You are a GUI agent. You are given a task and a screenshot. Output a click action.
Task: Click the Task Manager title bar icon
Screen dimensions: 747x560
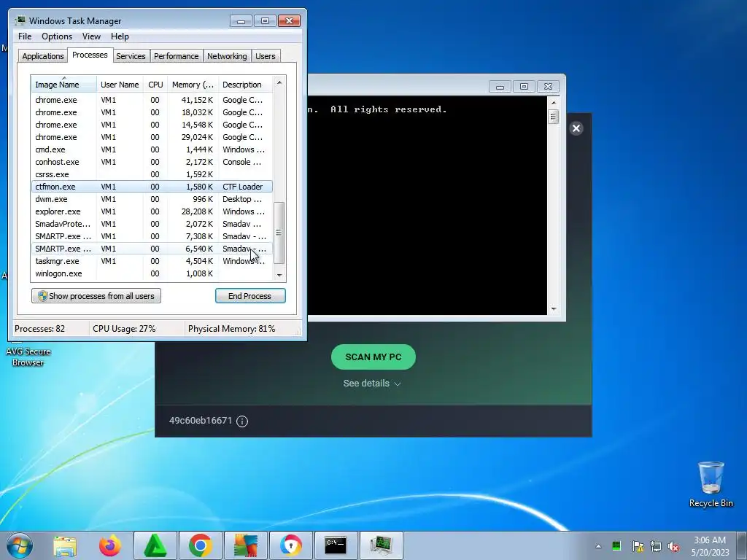[20, 20]
